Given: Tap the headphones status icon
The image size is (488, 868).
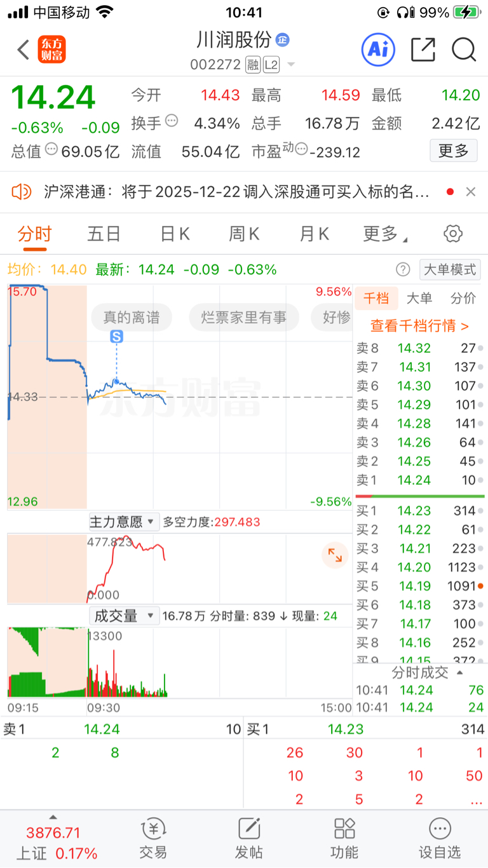Looking at the screenshot, I should [x=405, y=12].
